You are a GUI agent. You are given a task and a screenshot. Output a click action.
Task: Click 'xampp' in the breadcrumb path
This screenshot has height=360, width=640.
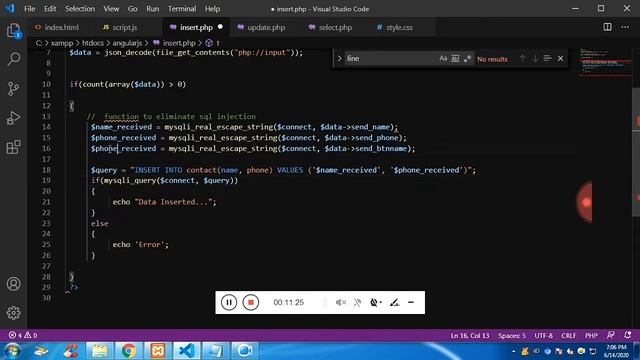click(62, 43)
